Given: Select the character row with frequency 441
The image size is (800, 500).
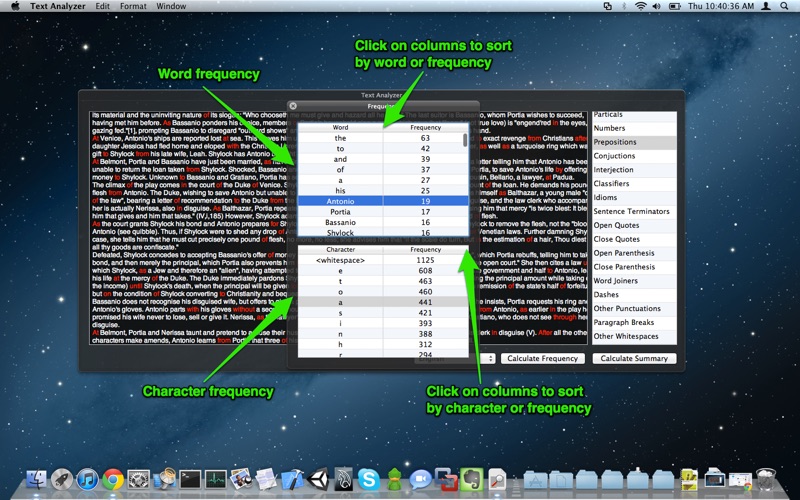Looking at the screenshot, I should 383,302.
